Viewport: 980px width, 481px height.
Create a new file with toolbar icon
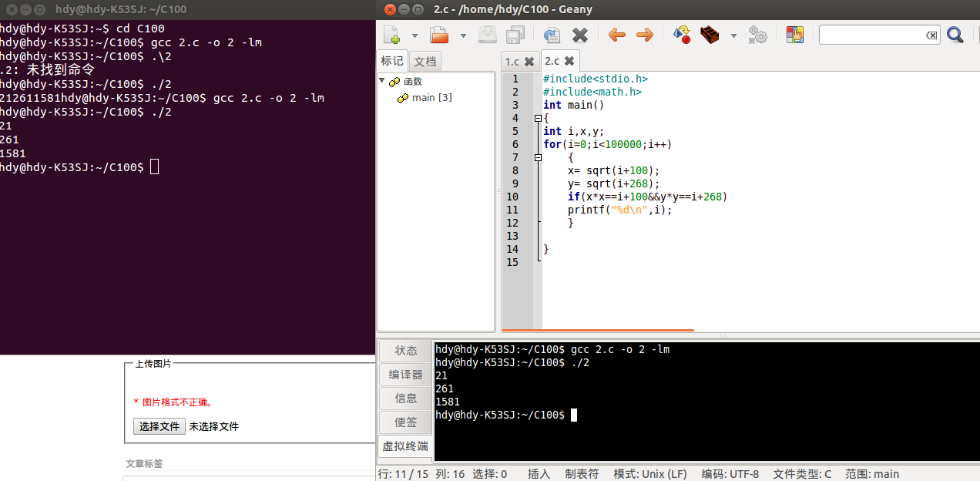click(x=392, y=35)
